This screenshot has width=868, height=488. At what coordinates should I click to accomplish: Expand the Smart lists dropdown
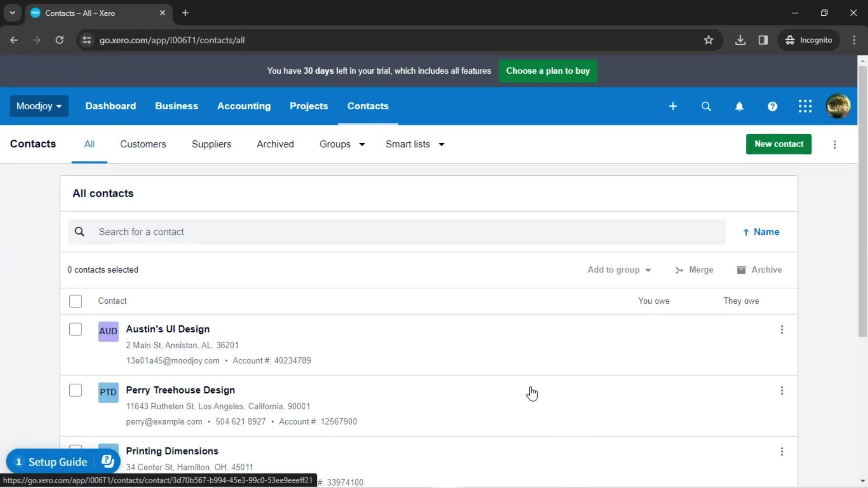(x=415, y=145)
